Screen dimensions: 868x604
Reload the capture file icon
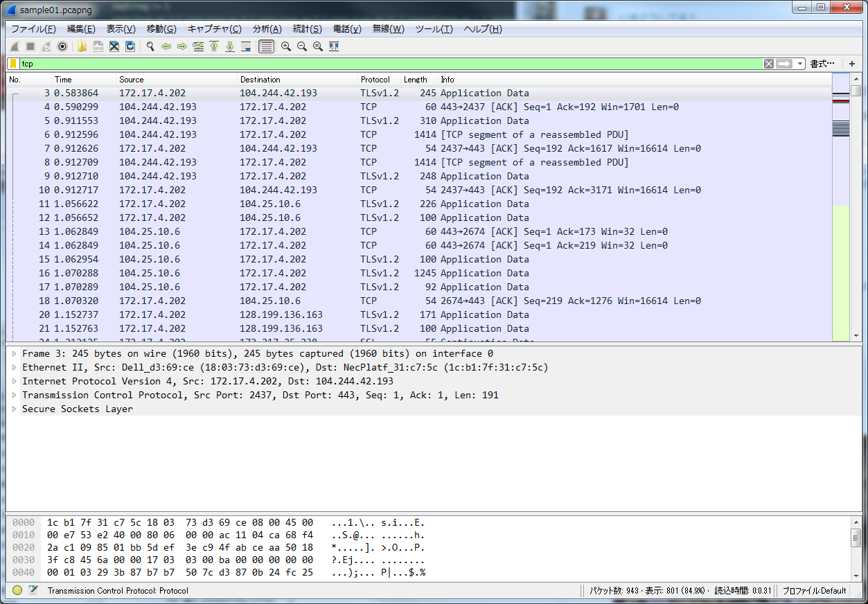(130, 46)
